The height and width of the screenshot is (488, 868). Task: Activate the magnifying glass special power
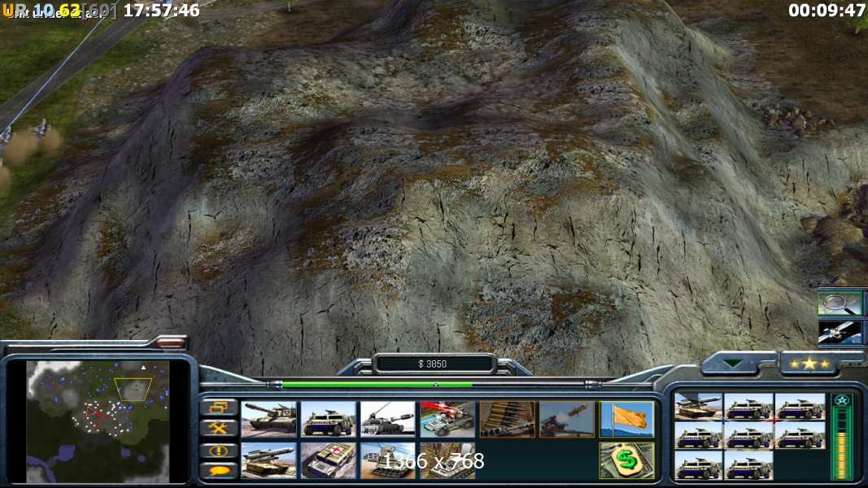(840, 303)
